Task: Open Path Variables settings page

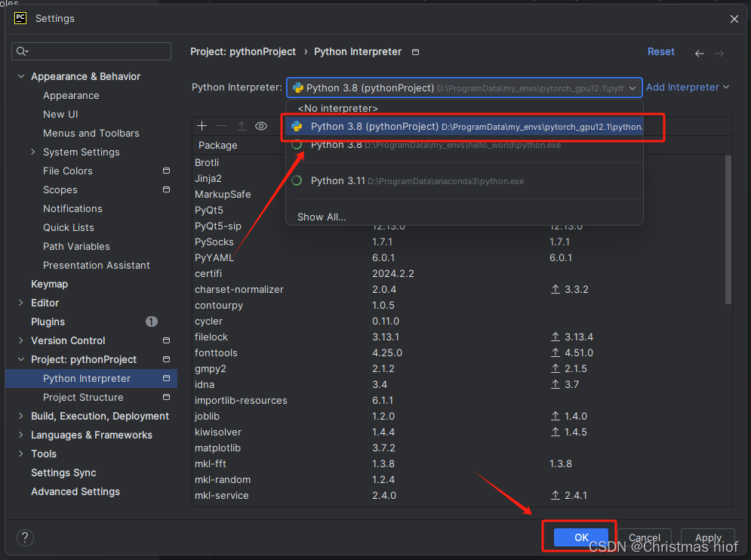Action: point(76,246)
